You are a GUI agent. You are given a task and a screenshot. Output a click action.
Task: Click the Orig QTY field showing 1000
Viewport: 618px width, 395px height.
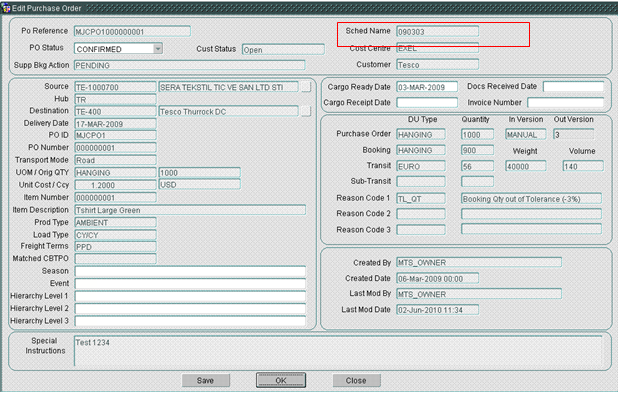point(199,173)
